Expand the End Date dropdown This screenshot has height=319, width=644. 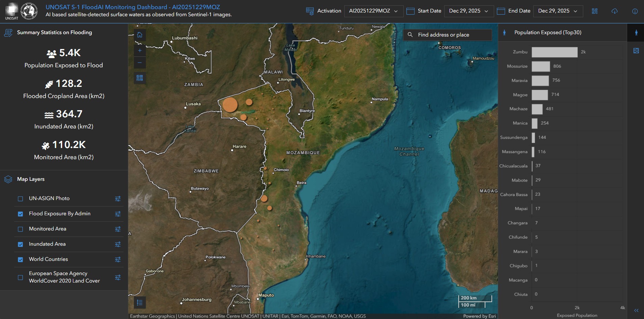[558, 11]
